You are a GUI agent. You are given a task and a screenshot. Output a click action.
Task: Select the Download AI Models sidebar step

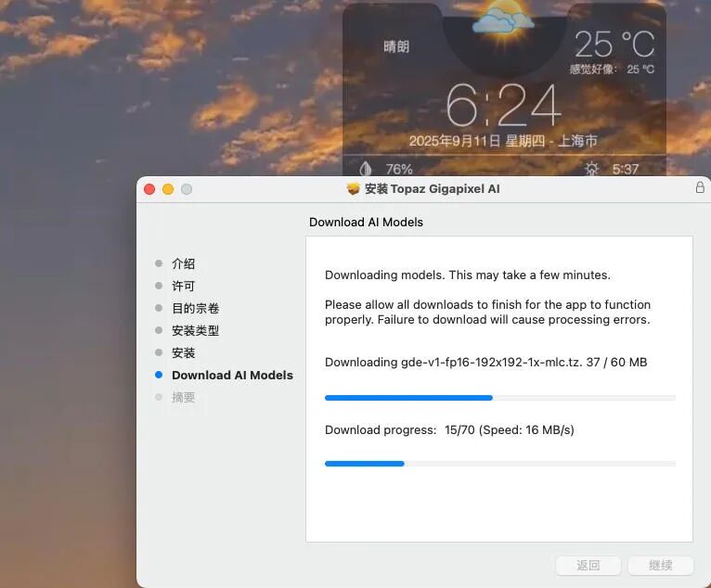coord(232,375)
